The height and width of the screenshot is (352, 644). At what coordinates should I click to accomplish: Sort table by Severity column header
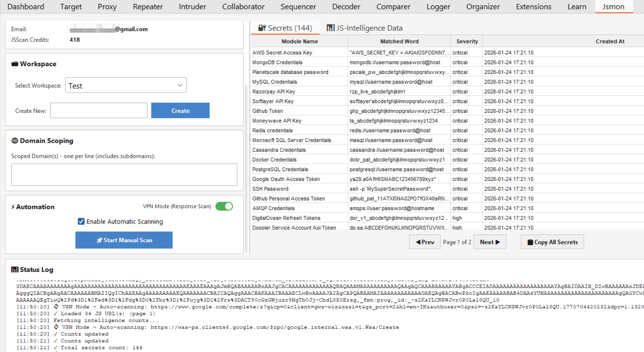[x=467, y=41]
